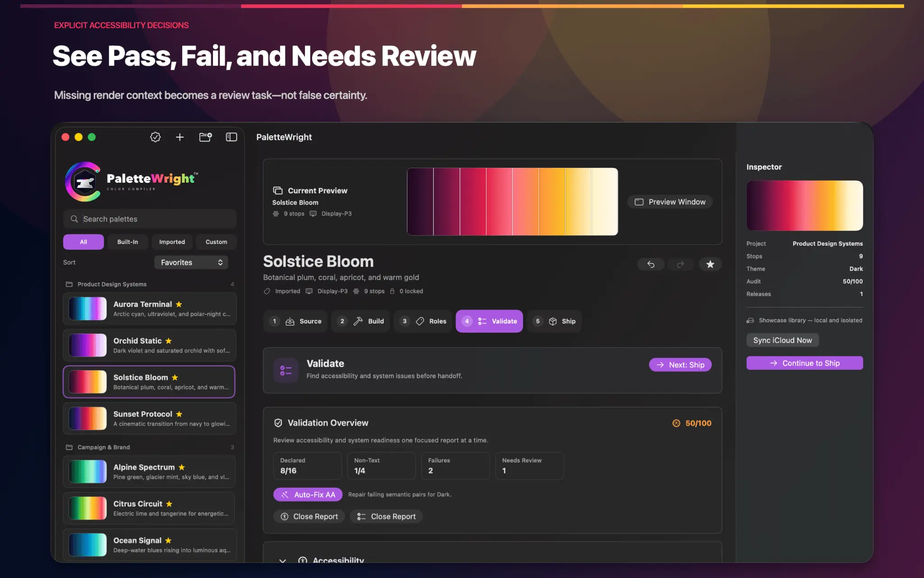Click Sync iCloud Now button
Image resolution: width=924 pixels, height=578 pixels.
click(783, 340)
